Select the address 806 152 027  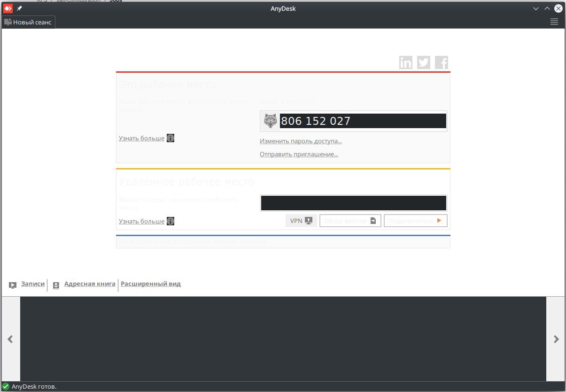pos(363,121)
